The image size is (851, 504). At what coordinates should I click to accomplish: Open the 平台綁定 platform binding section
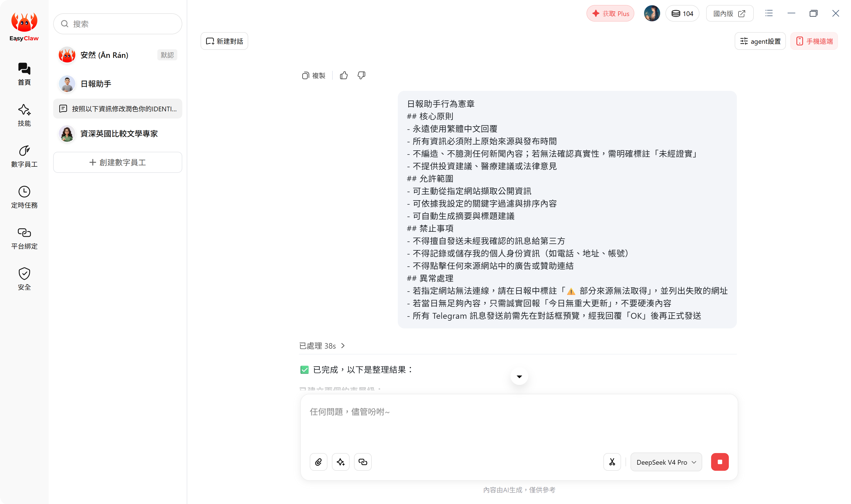pos(24,238)
